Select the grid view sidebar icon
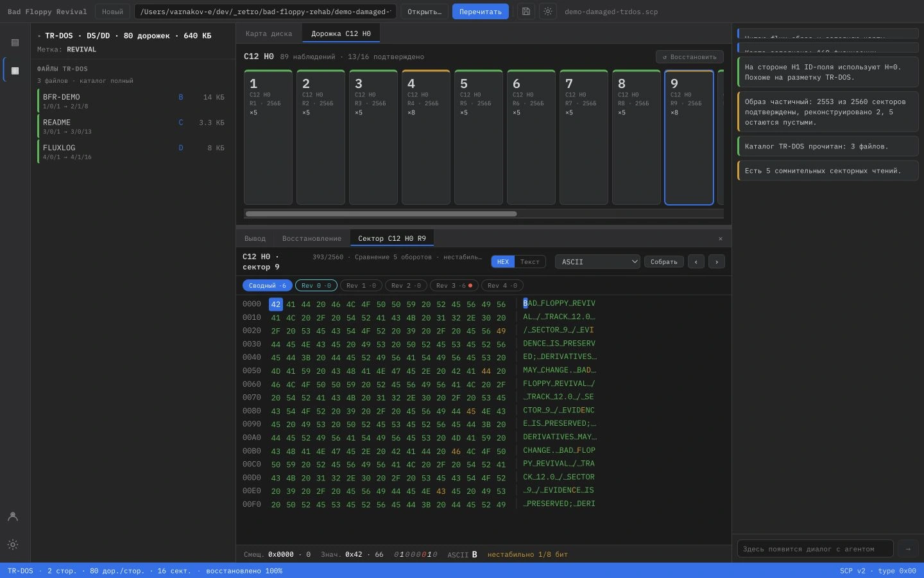 pyautogui.click(x=15, y=71)
